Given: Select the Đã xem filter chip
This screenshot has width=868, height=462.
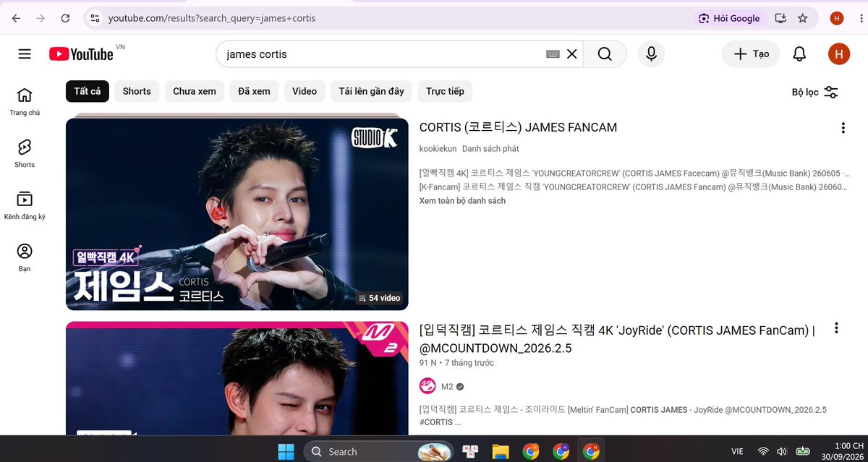Looking at the screenshot, I should coord(254,91).
